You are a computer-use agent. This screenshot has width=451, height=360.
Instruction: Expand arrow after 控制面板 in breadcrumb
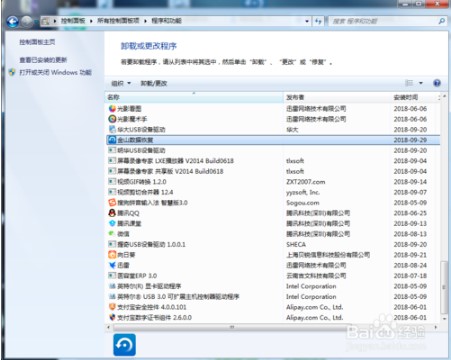tap(91, 21)
